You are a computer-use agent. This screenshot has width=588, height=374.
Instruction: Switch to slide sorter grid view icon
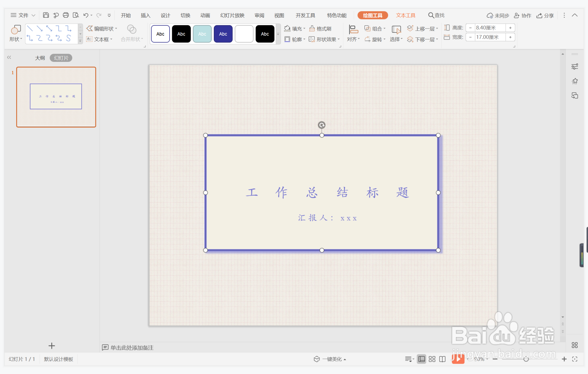pos(432,359)
